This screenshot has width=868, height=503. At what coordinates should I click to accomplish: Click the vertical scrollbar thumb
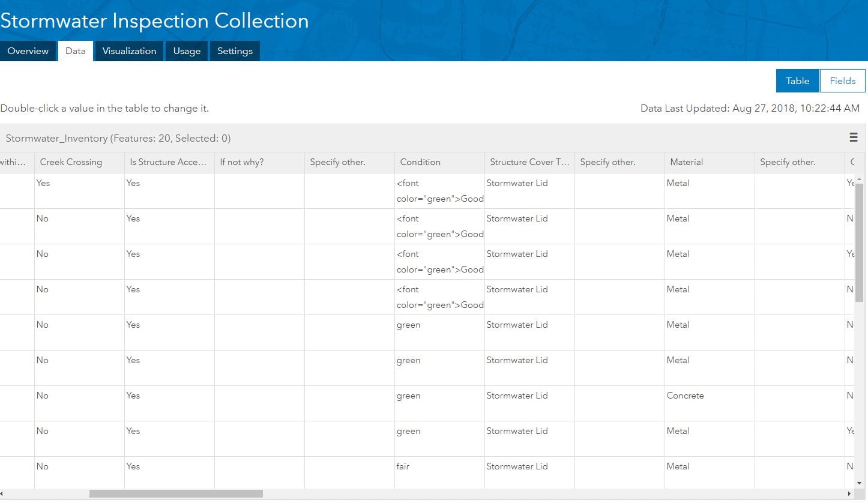[859, 243]
